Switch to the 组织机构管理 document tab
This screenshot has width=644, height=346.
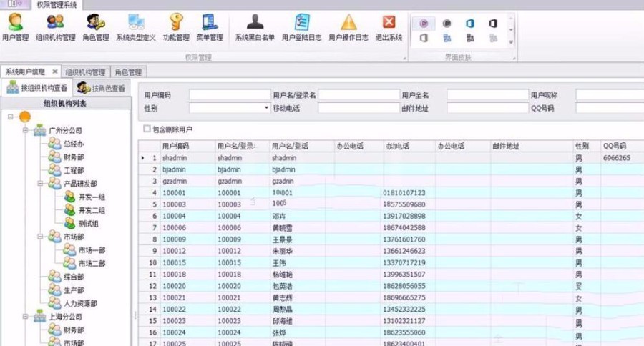tap(85, 72)
